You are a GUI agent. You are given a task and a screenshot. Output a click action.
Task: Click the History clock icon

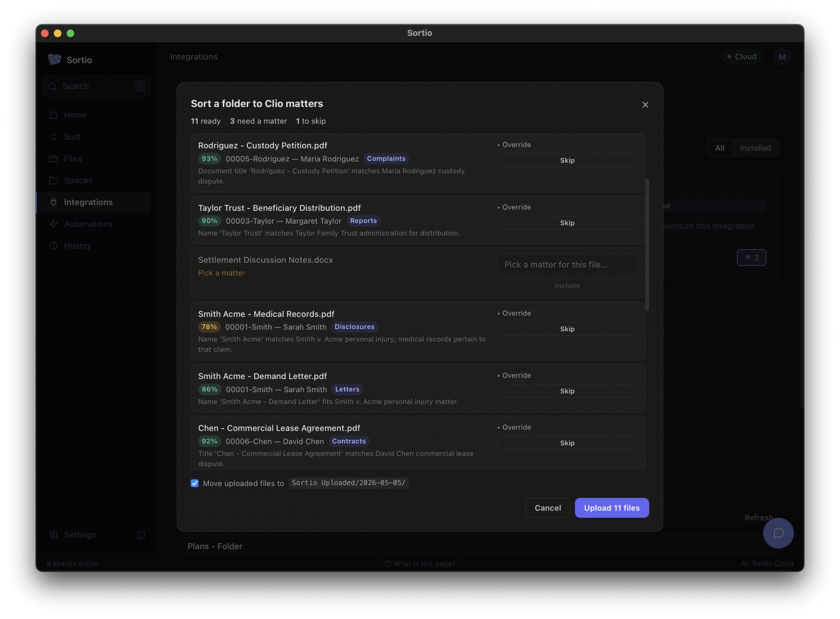[x=53, y=245]
